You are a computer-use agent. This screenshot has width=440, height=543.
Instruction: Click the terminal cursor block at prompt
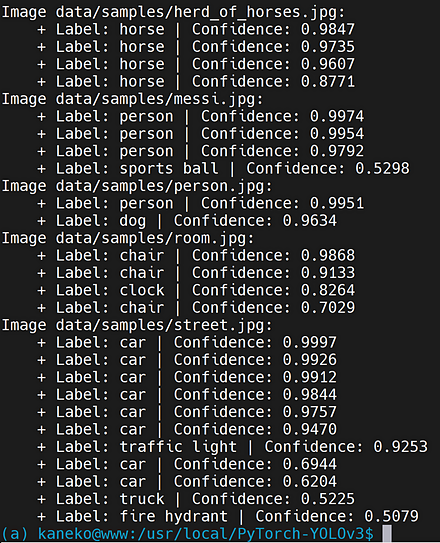pyautogui.click(x=387, y=534)
